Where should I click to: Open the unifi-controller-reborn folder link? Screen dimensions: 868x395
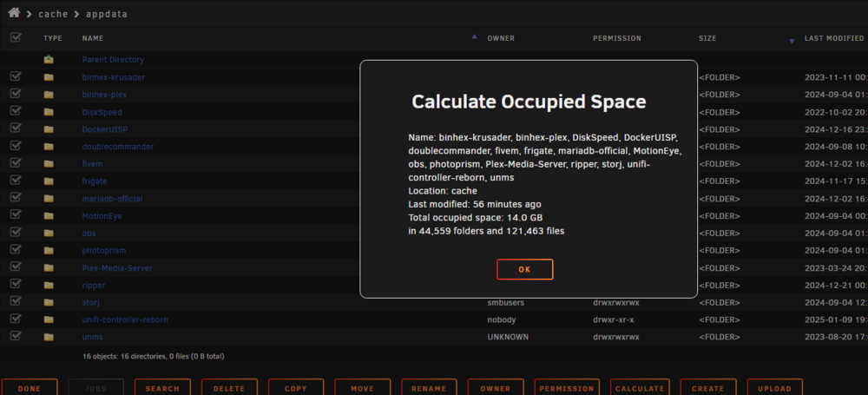coord(125,319)
